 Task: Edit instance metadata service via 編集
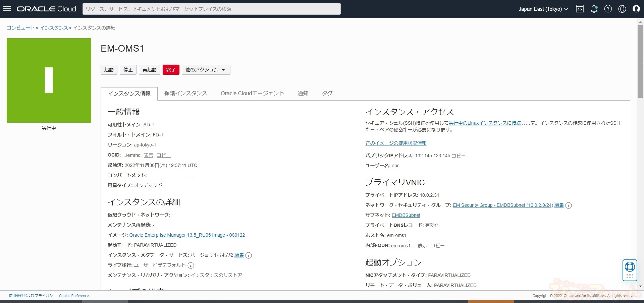point(239,255)
